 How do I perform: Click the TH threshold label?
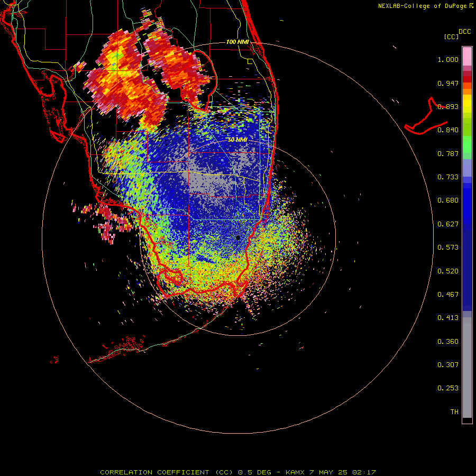454,412
